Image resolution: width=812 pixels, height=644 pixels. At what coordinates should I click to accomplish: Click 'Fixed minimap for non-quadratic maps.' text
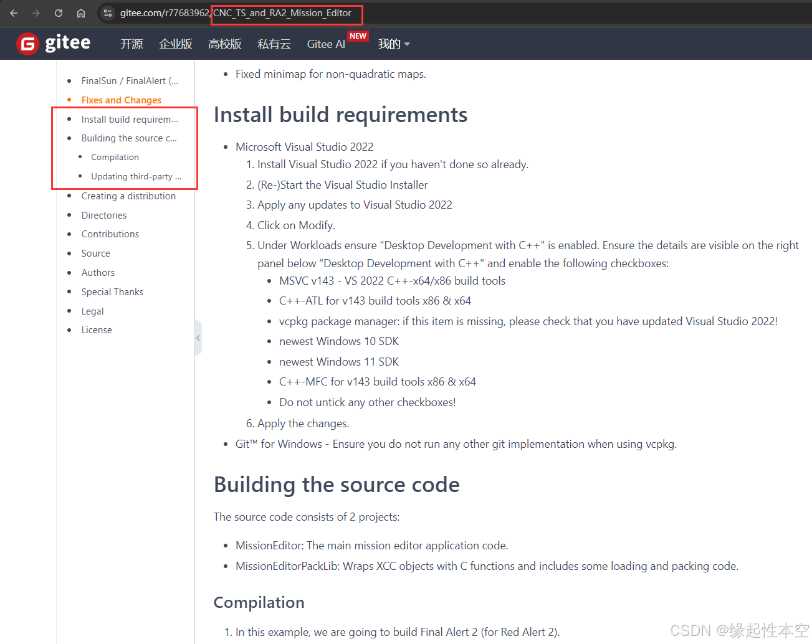tap(331, 74)
